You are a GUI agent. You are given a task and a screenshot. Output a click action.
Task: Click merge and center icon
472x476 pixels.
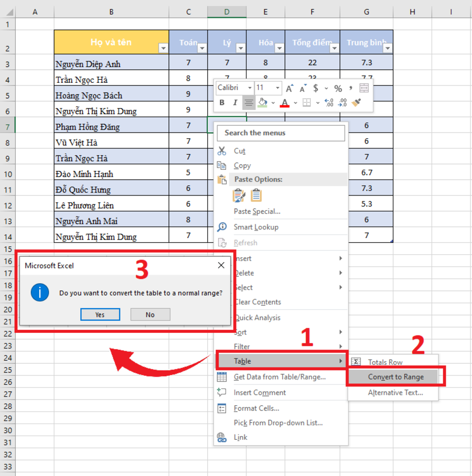click(x=364, y=88)
